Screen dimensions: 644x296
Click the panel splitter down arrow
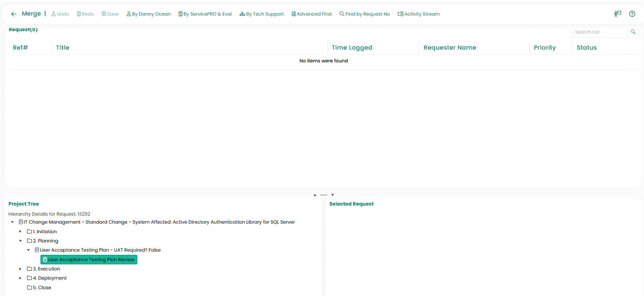pyautogui.click(x=333, y=195)
